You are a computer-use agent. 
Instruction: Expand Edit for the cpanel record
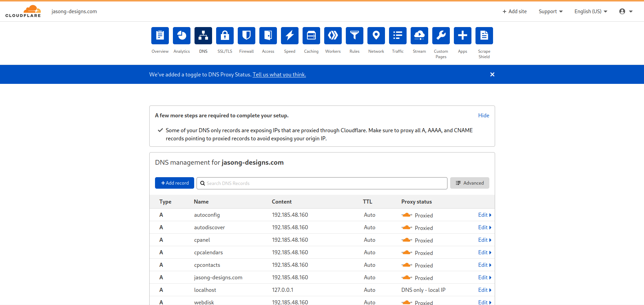tap(485, 240)
